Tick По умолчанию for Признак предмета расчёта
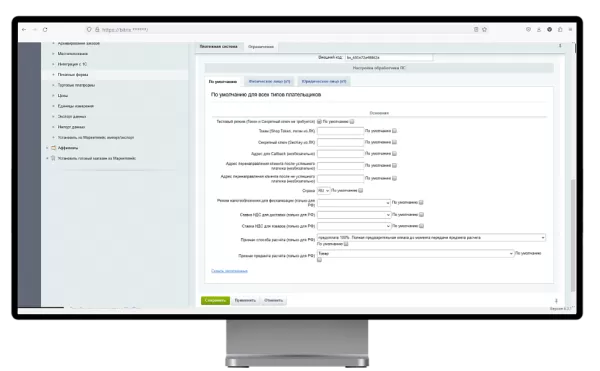This screenshot has width=600, height=371. (x=320, y=260)
